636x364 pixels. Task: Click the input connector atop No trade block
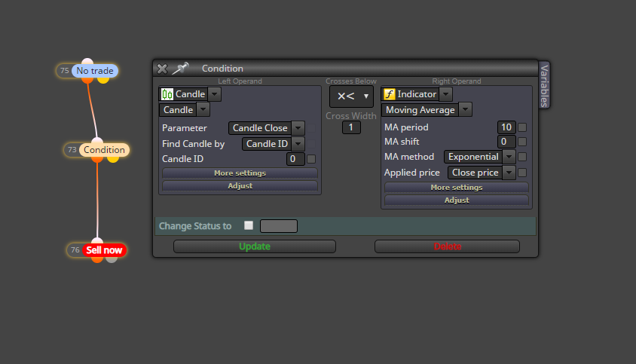pyautogui.click(x=87, y=62)
